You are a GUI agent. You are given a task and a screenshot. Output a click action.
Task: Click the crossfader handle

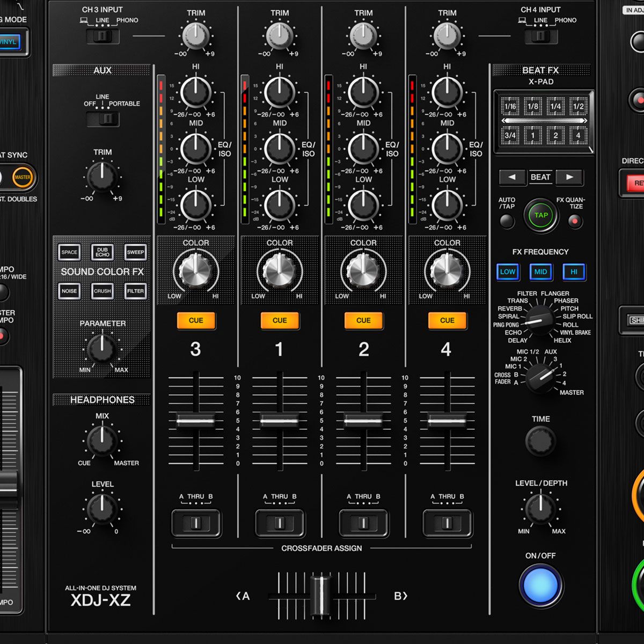point(321,595)
